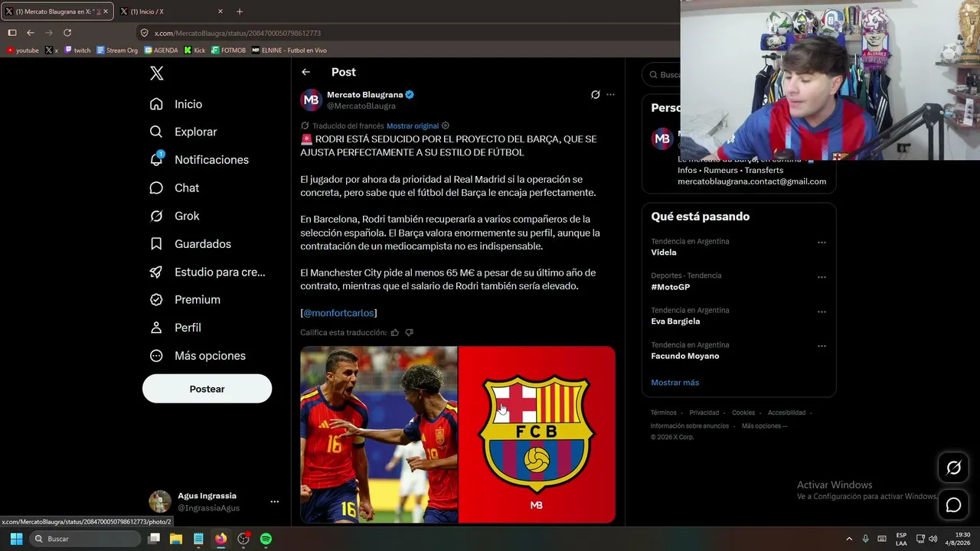Image resolution: width=980 pixels, height=551 pixels.
Task: Expand Más opciones in the footer
Action: pyautogui.click(x=764, y=425)
